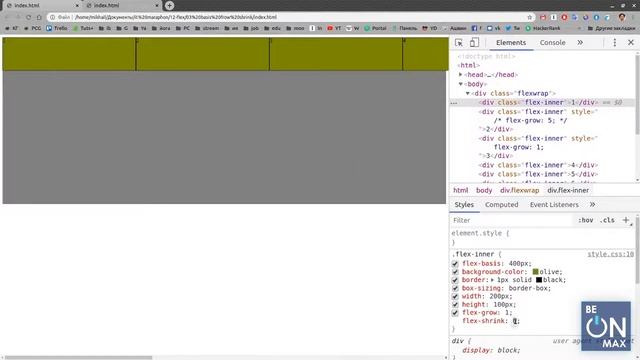
Task: Uncheck the flex-grow declaration
Action: point(455,313)
